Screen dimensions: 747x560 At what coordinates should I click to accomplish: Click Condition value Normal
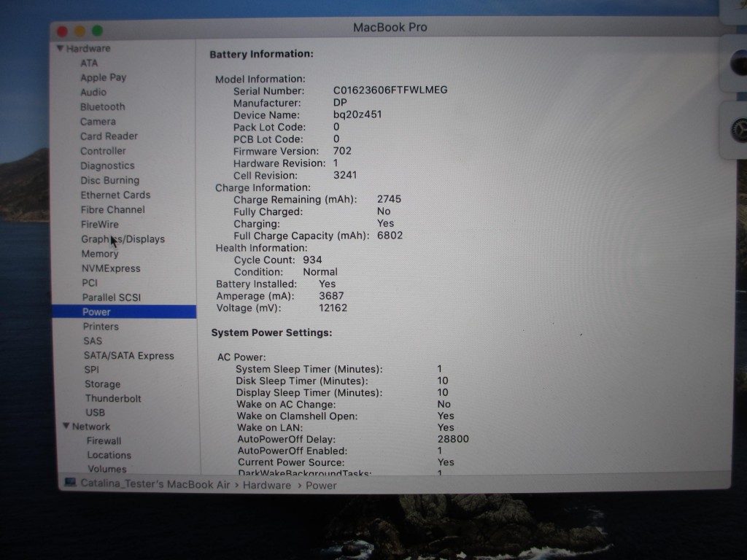click(320, 272)
